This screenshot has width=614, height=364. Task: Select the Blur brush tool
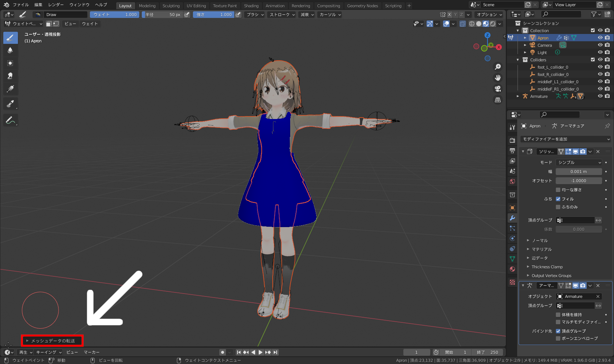point(10,50)
